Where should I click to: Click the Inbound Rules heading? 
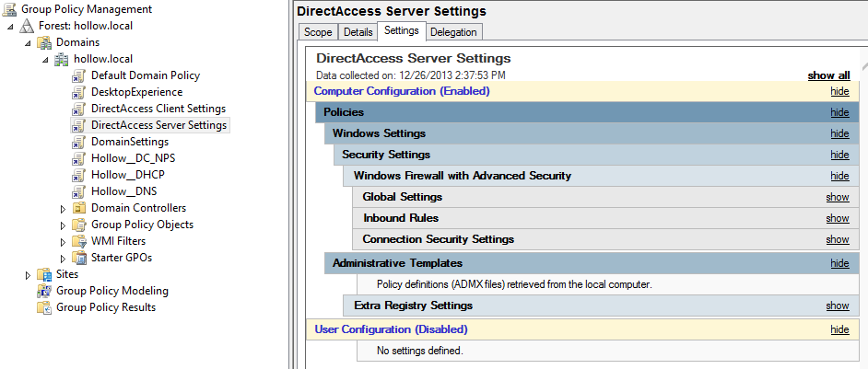401,218
